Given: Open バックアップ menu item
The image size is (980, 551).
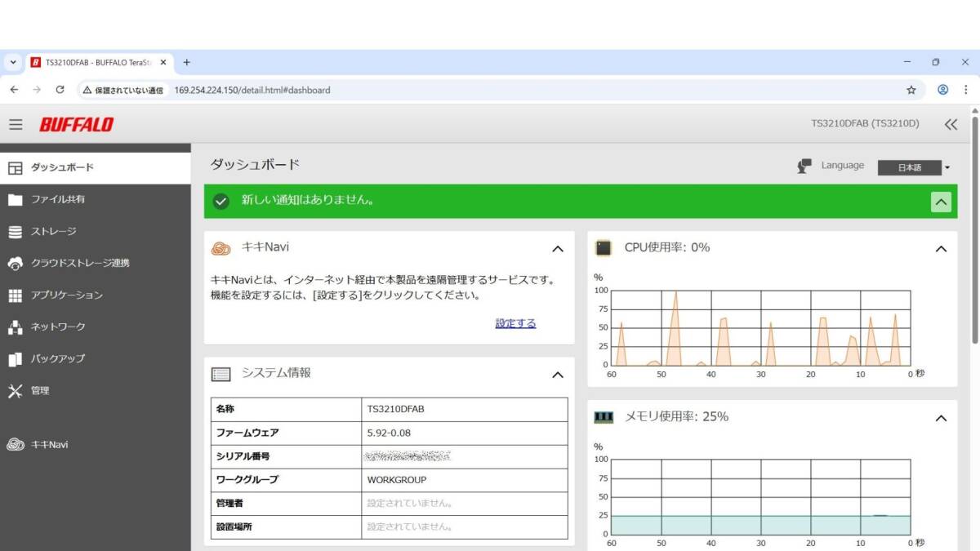Looking at the screenshot, I should point(96,358).
